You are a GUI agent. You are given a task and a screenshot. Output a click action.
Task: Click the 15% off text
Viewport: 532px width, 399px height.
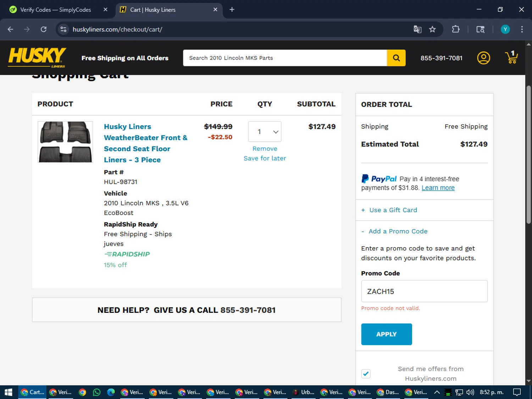115,265
